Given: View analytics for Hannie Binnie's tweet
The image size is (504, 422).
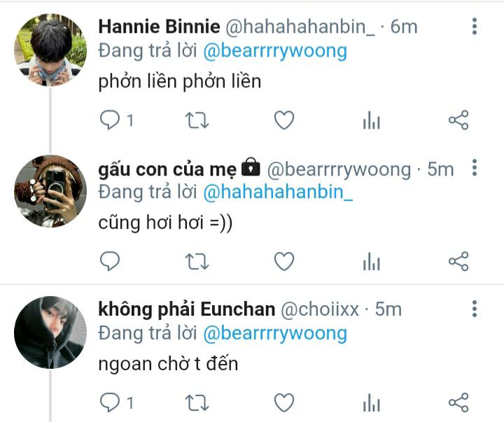Looking at the screenshot, I should 371,120.
